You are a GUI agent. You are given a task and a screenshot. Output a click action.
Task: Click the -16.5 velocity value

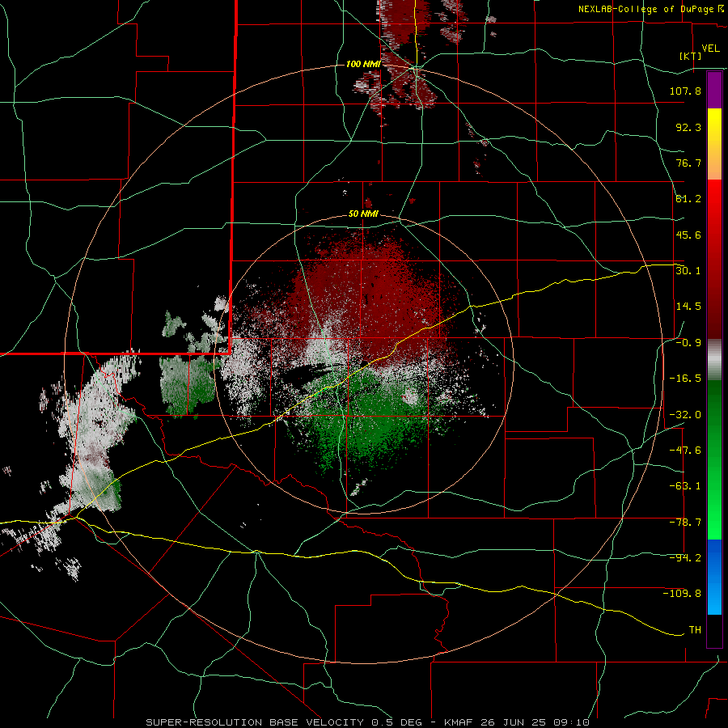(x=685, y=379)
